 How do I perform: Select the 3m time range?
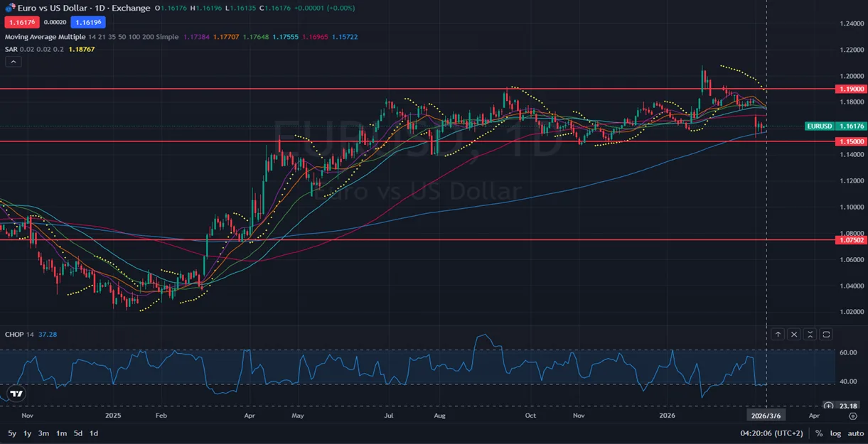pos(43,433)
